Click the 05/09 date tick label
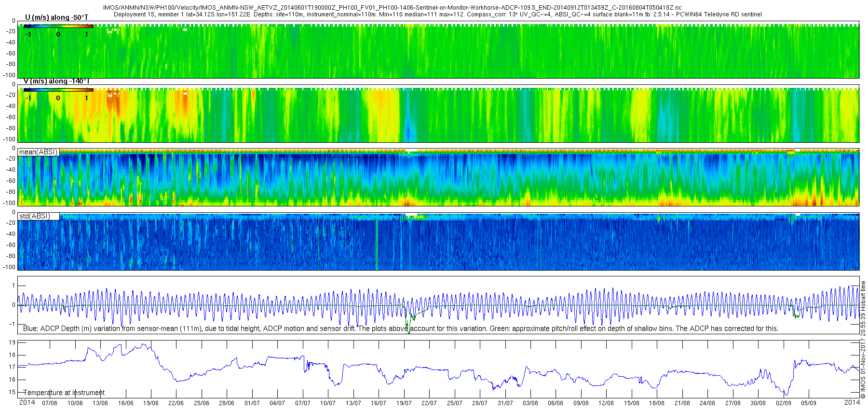This screenshot has width=868, height=410. [x=809, y=403]
